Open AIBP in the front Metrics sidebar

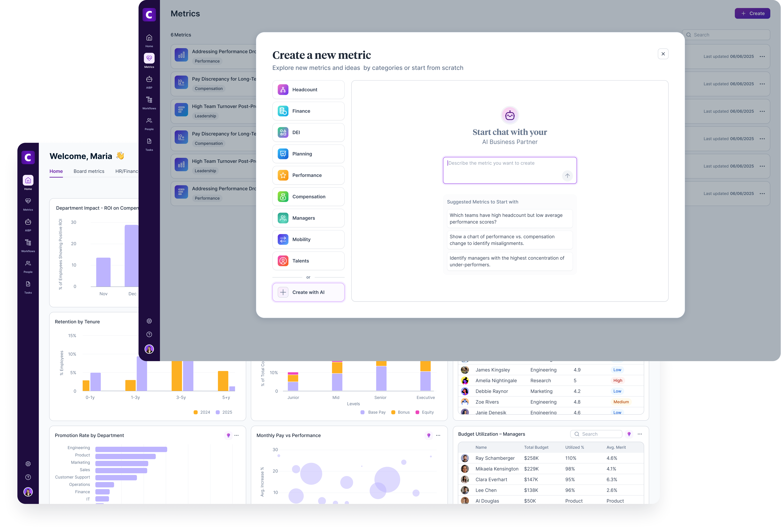149,79
